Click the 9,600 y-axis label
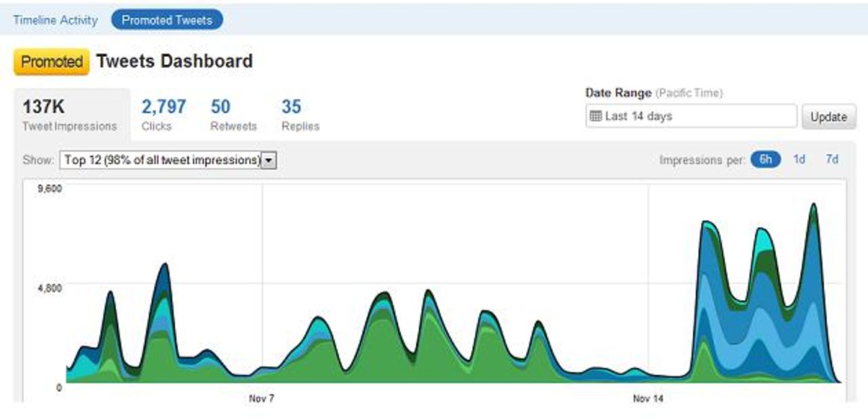868x419 pixels. point(50,188)
